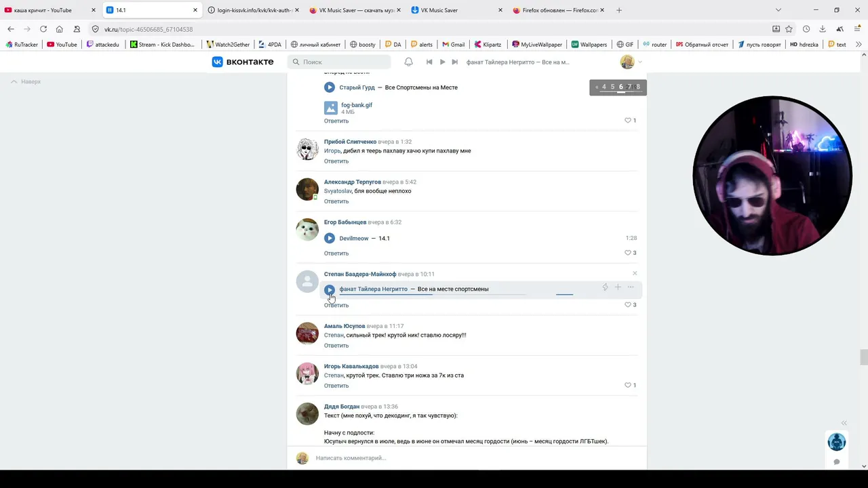Switch to login-kissvk.info tab
868x488 pixels.
click(x=254, y=10)
